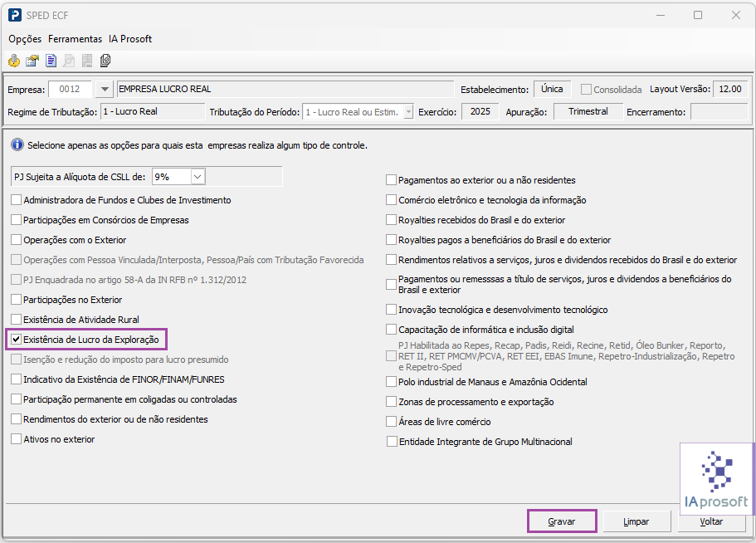Viewport: 756px width, 543px height.
Task: Check Existência de Atividade Rural
Action: (x=17, y=320)
